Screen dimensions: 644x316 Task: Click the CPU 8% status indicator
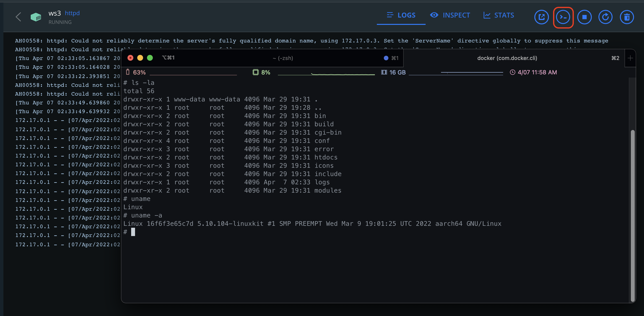click(x=261, y=72)
